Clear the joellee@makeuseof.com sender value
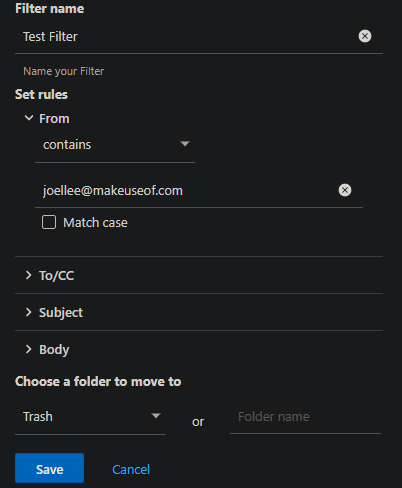Image resolution: width=402 pixels, height=488 pixels. point(345,190)
